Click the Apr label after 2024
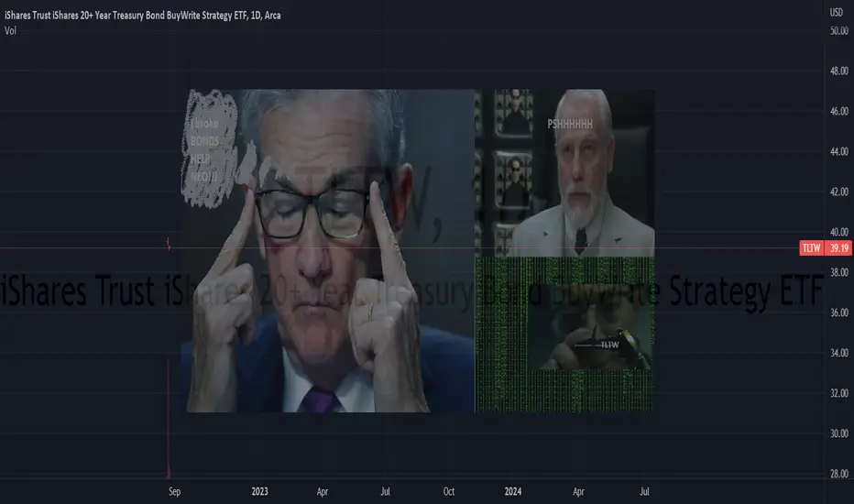Image resolution: width=854 pixels, height=504 pixels. pyautogui.click(x=578, y=491)
